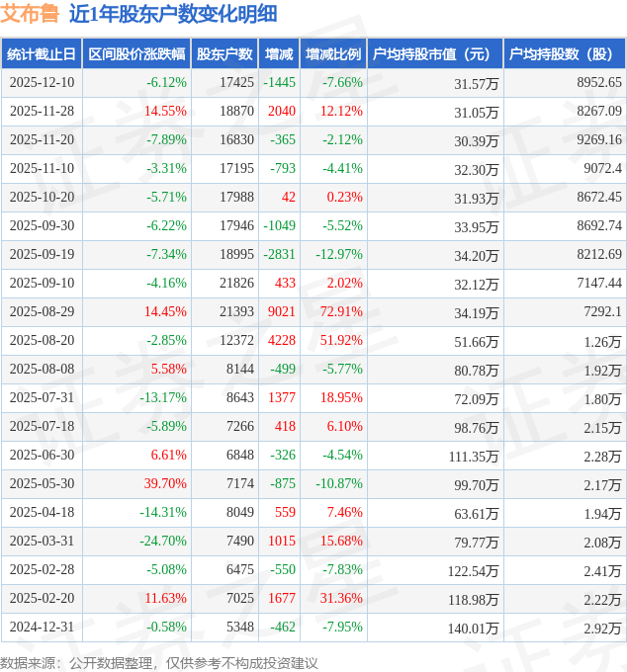Viewport: 627px width, 672px height.
Task: Select the 增减 column header
Action: click(x=280, y=54)
